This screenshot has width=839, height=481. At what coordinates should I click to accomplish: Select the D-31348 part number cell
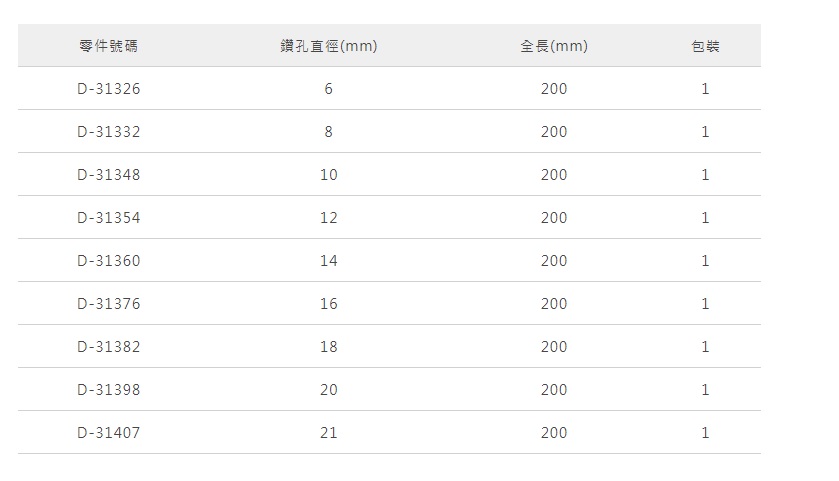[x=108, y=175]
